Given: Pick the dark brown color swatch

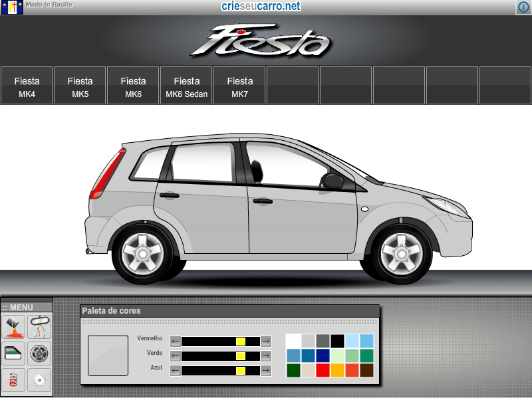Looking at the screenshot, I should click(x=366, y=371).
